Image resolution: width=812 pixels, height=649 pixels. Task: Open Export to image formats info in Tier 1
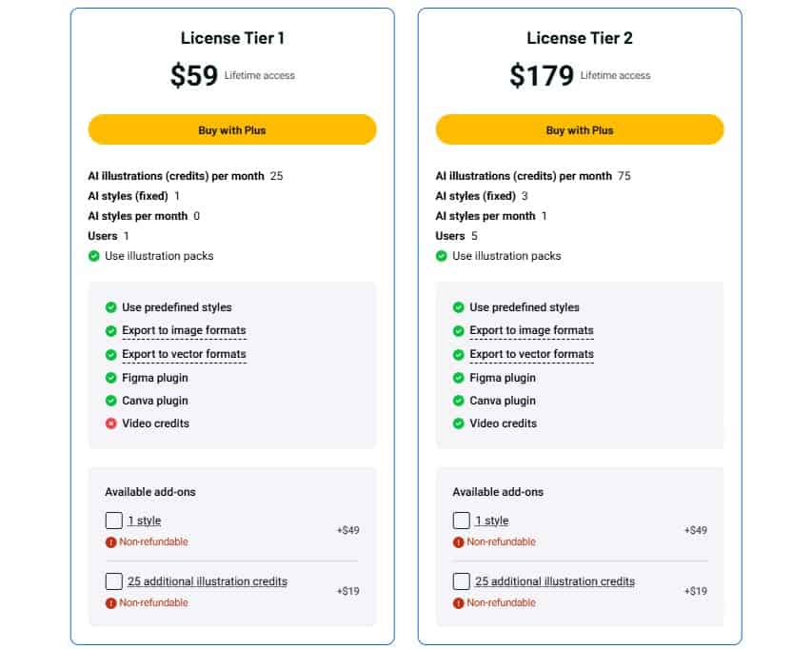[184, 331]
